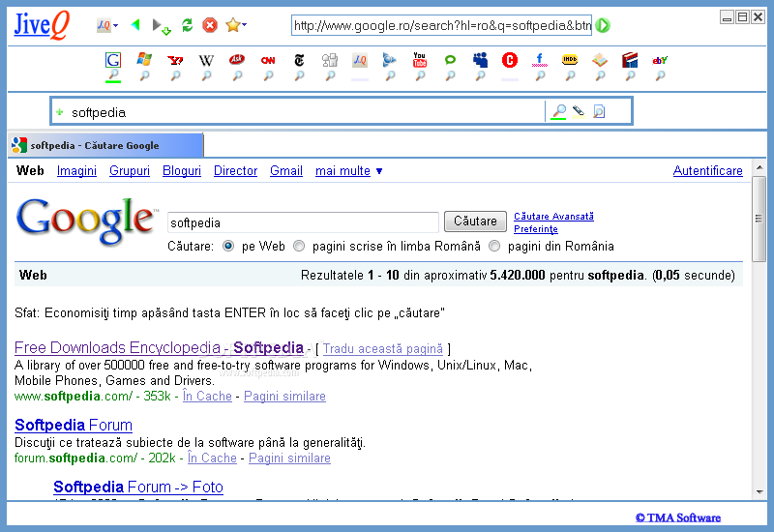The width and height of the screenshot is (774, 532).
Task: Click the JiveQ logo
Action: coord(42,25)
